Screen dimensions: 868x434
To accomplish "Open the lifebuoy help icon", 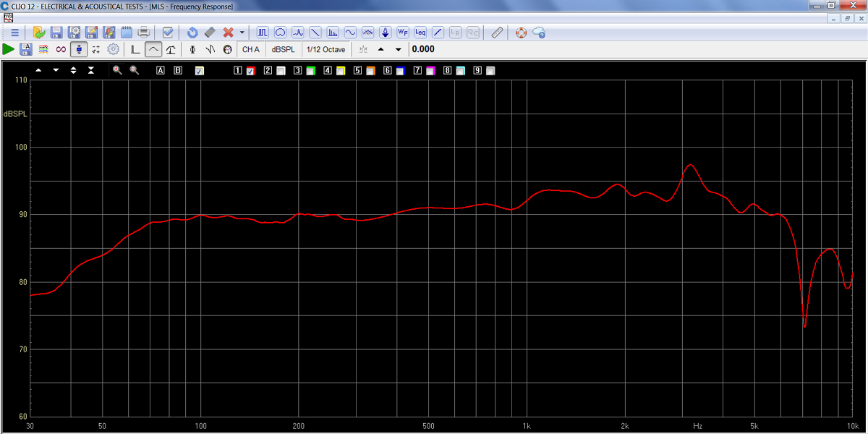I will [x=521, y=33].
